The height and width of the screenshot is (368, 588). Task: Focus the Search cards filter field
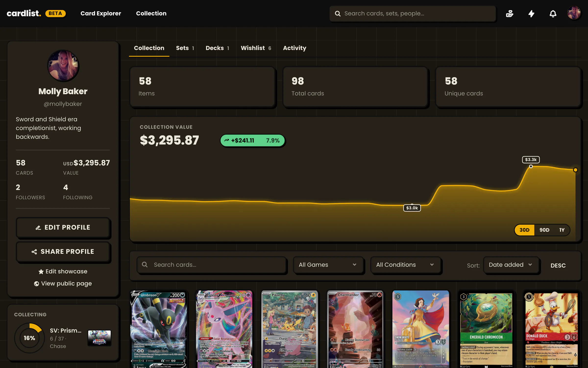pyautogui.click(x=212, y=265)
